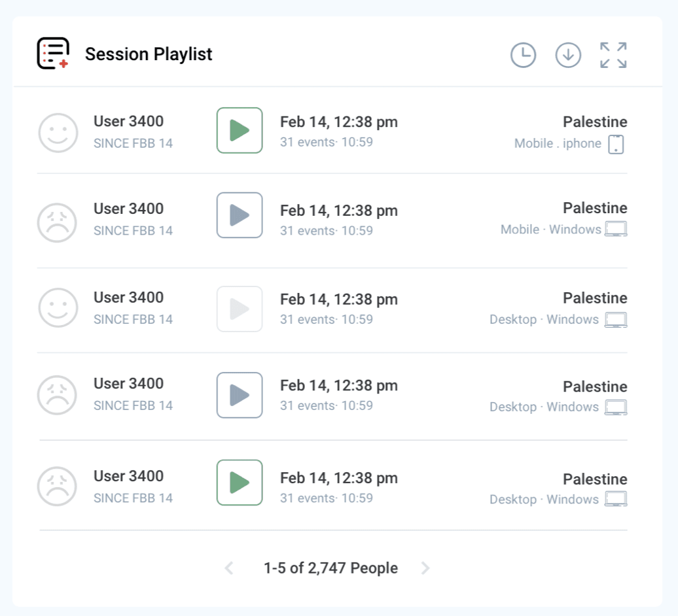This screenshot has width=678, height=616.
Task: Click the Session Playlist header icon
Action: pos(54,54)
